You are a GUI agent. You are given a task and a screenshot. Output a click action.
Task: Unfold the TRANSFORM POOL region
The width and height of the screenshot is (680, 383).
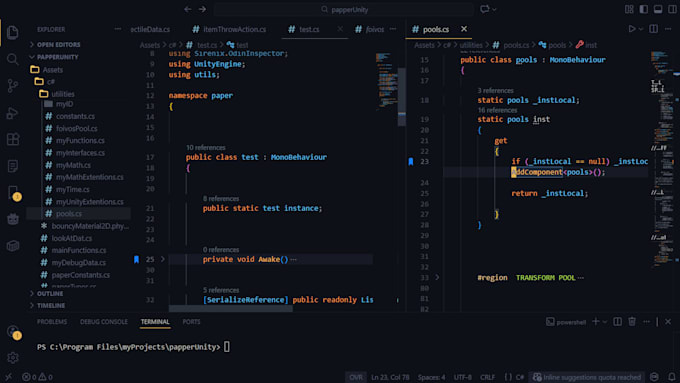click(x=437, y=277)
